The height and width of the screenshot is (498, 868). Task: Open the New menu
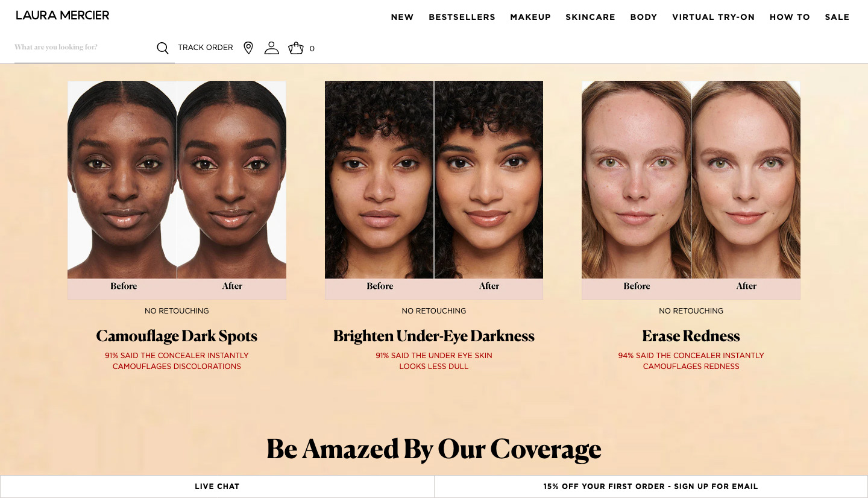coord(402,17)
